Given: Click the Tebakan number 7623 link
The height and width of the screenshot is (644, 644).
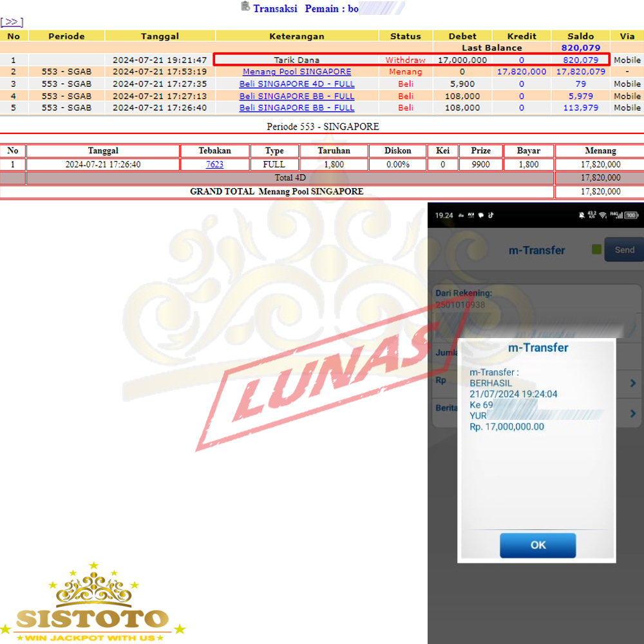Looking at the screenshot, I should coord(214,164).
